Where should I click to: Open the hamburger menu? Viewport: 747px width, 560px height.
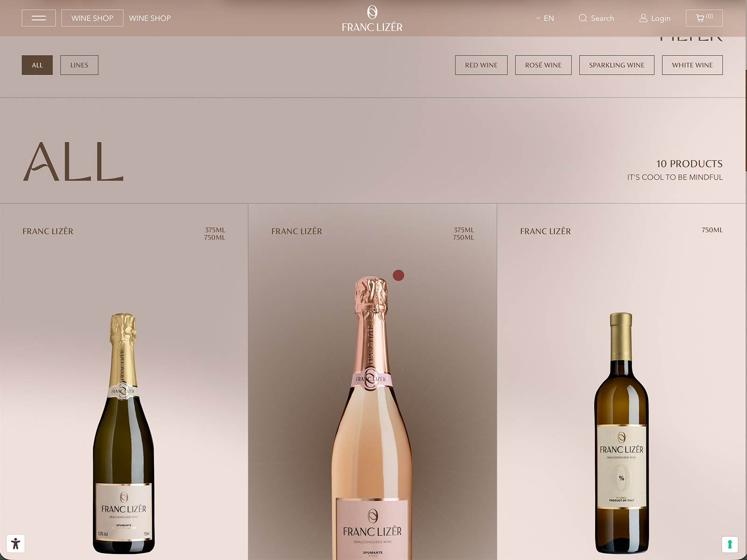[x=39, y=18]
